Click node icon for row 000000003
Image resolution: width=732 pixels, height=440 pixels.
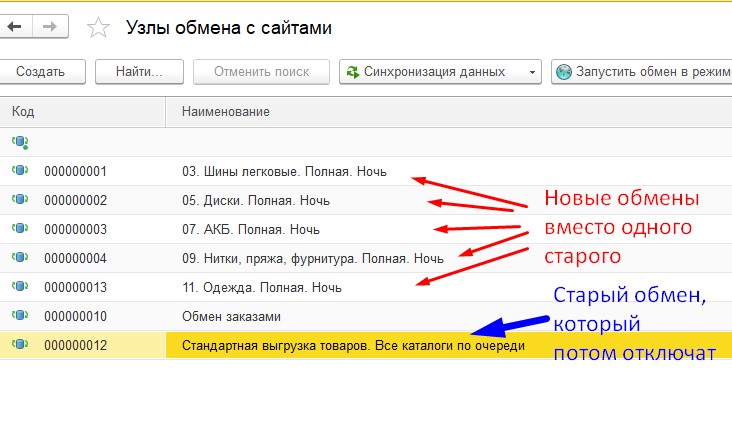coord(19,229)
